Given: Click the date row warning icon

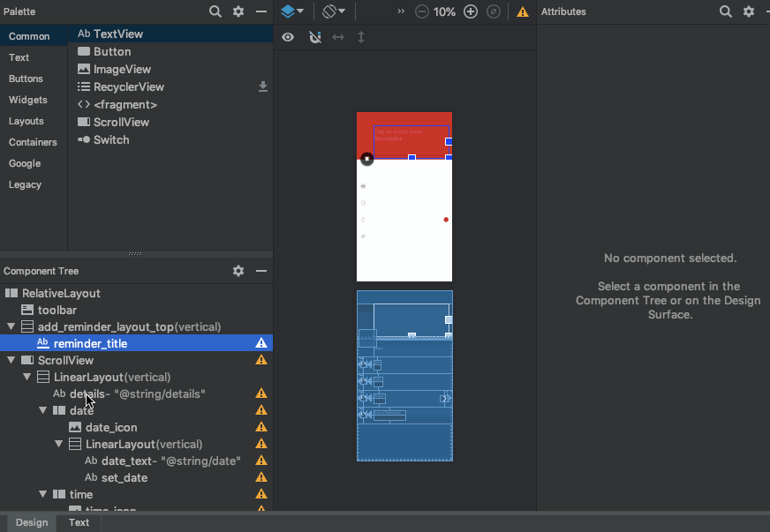Looking at the screenshot, I should [x=261, y=410].
